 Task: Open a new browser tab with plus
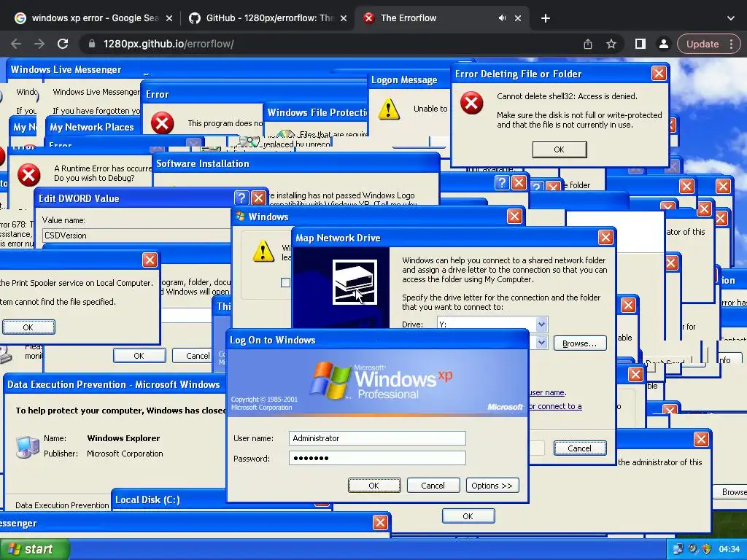point(546,18)
